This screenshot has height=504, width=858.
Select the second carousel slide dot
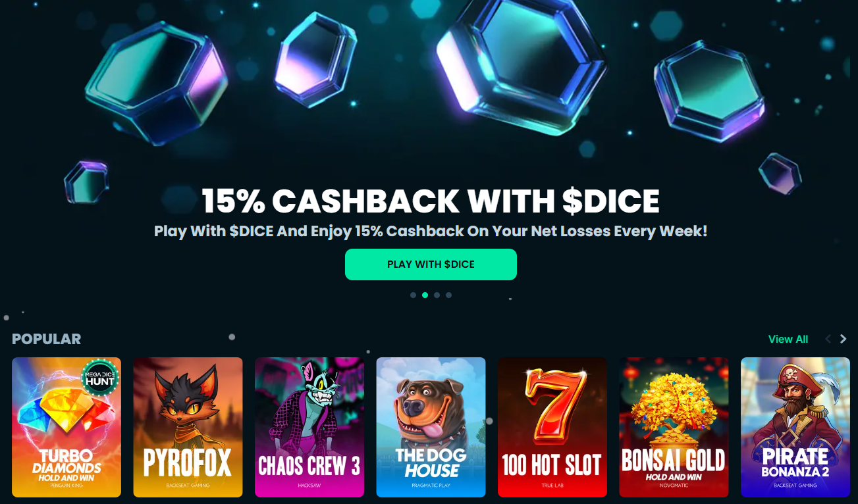click(425, 295)
